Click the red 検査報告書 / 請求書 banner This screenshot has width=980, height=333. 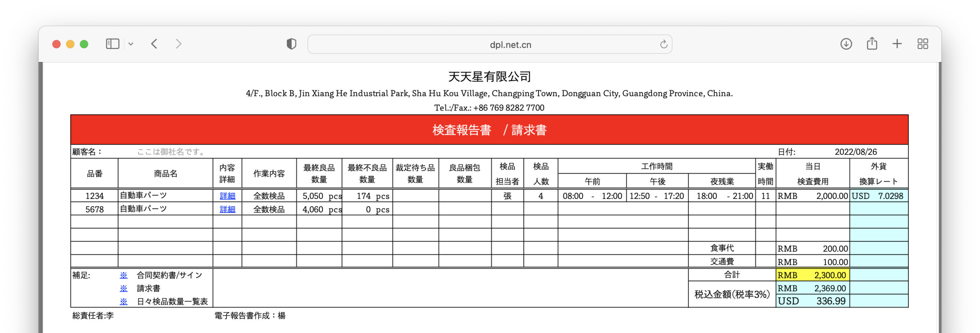(x=489, y=130)
